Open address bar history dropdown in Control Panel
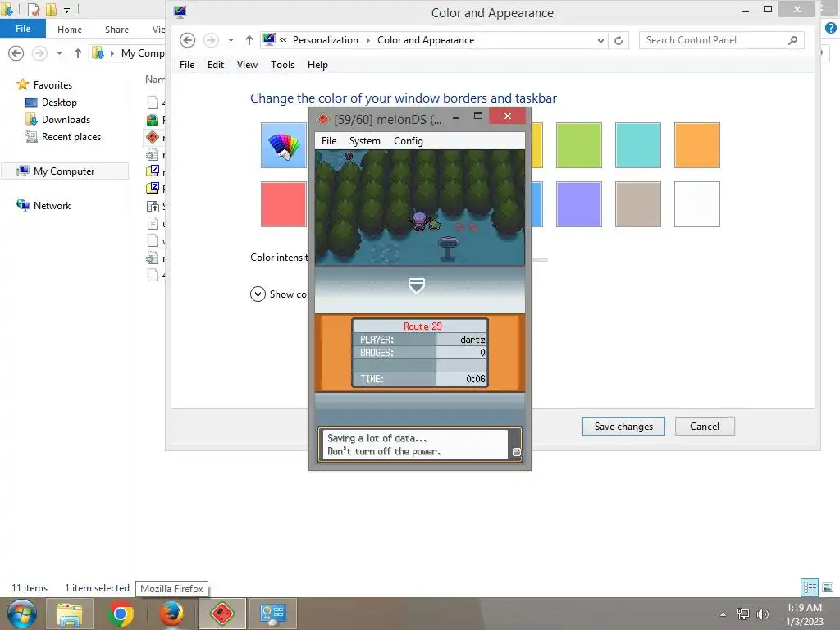 pos(600,40)
